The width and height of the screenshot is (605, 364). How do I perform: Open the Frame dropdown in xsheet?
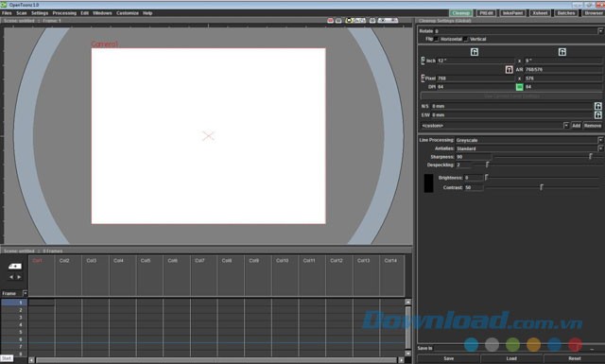[x=26, y=293]
